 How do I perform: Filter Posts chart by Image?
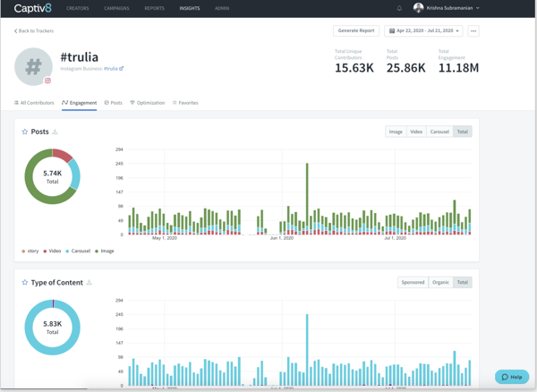[396, 132]
